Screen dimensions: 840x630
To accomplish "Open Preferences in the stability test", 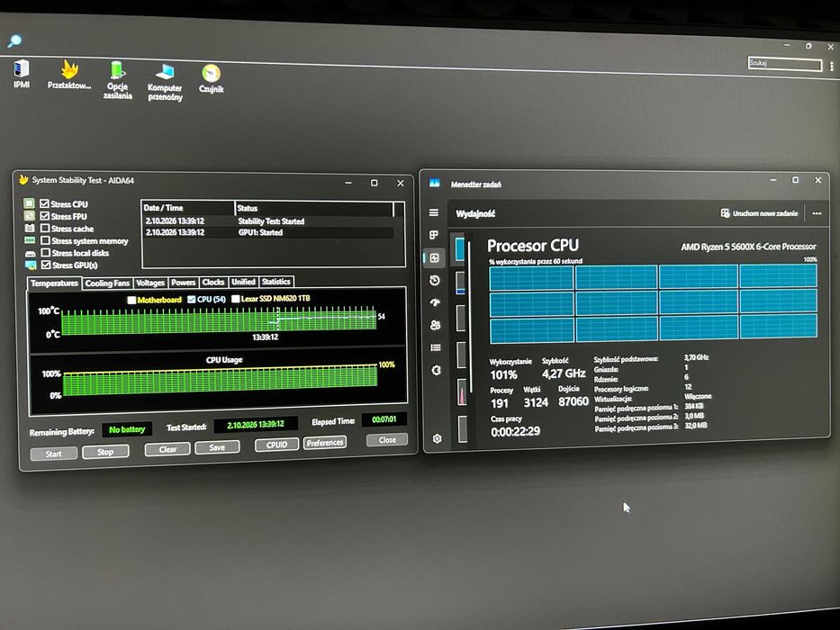I will [325, 443].
